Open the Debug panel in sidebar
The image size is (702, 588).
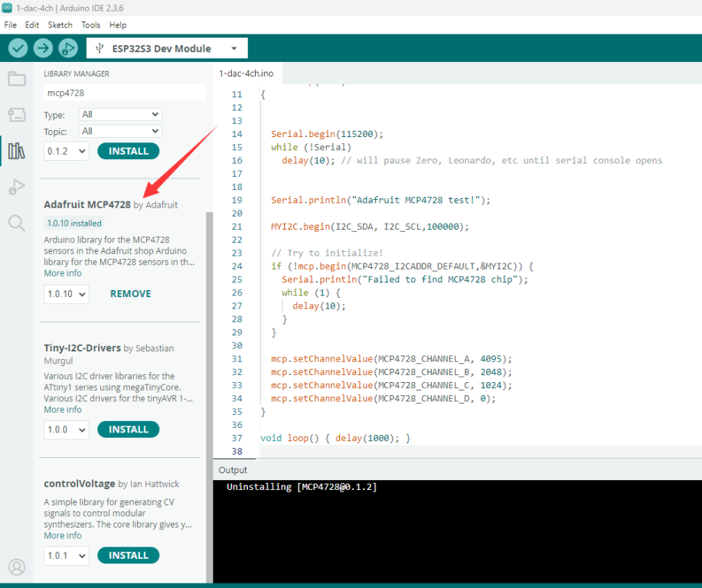17,187
